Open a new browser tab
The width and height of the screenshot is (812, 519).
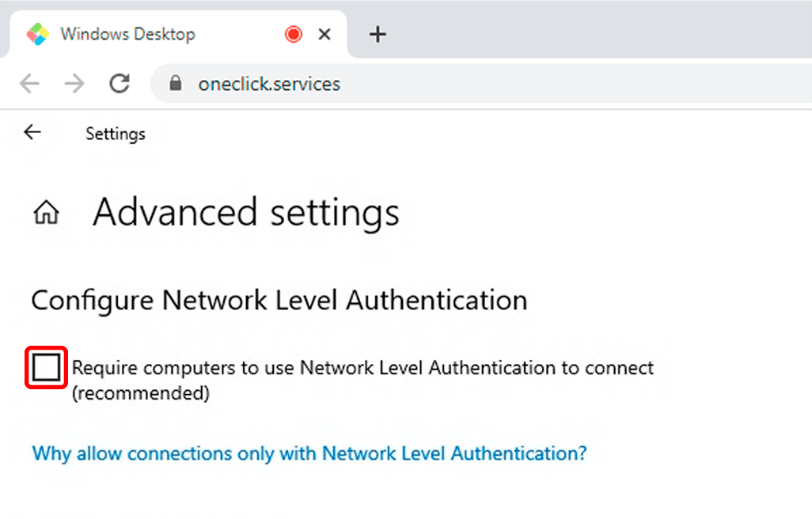pos(378,34)
